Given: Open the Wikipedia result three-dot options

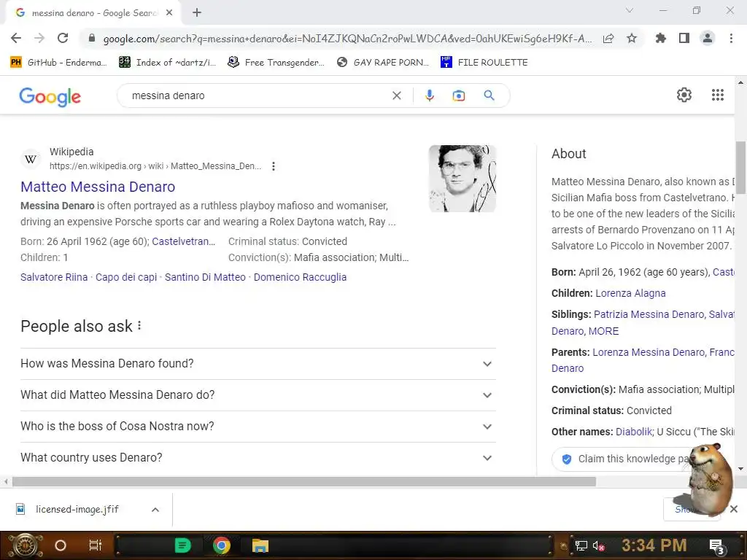Looking at the screenshot, I should 274,166.
